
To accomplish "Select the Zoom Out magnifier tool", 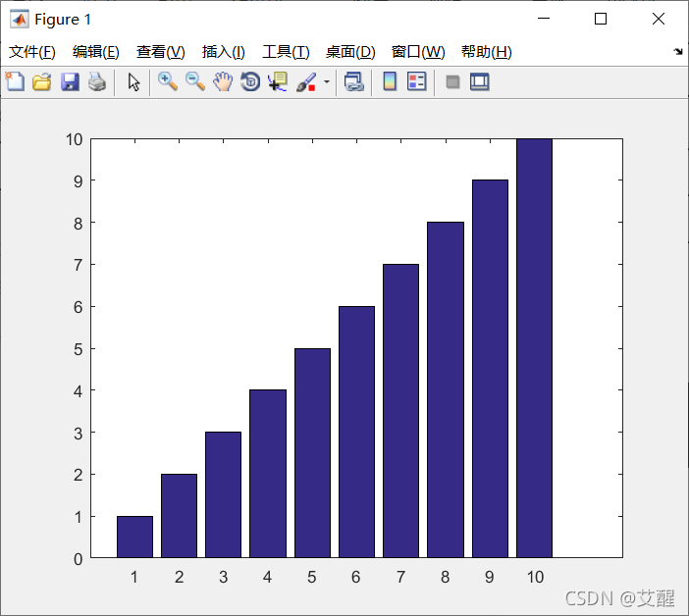I will [195, 81].
